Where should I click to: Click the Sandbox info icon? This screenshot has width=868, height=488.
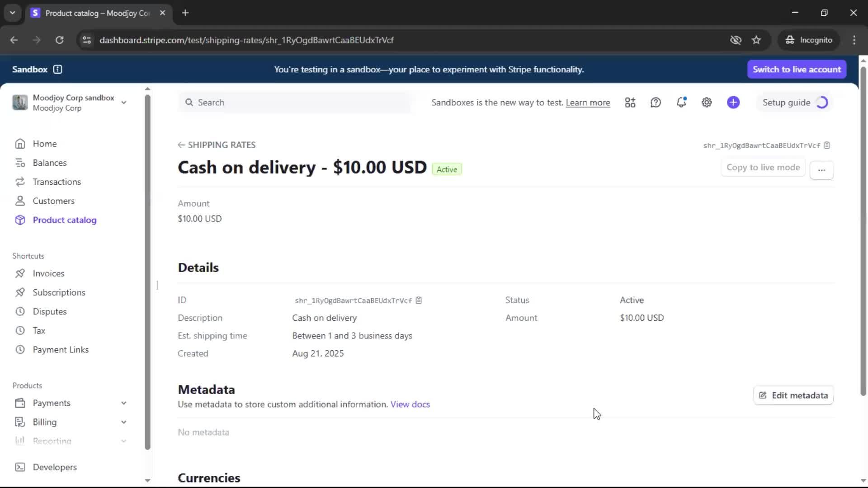click(57, 70)
